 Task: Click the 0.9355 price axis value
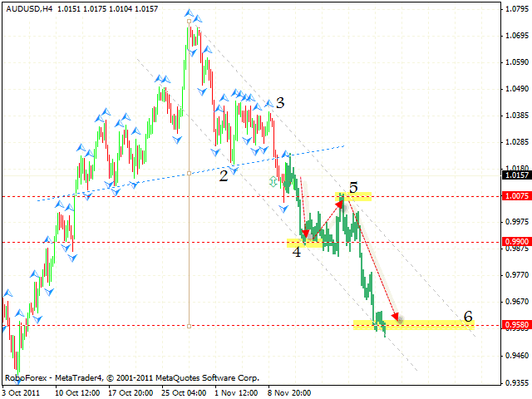coord(517,382)
